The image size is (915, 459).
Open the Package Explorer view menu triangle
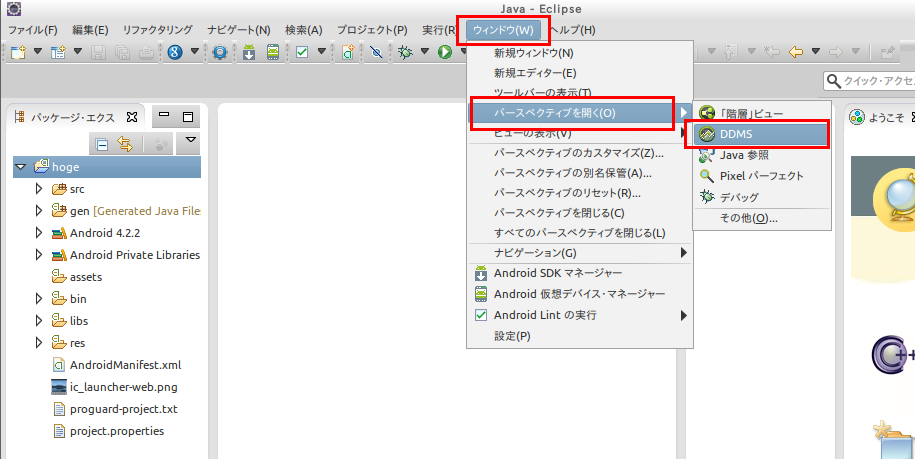[x=190, y=140]
